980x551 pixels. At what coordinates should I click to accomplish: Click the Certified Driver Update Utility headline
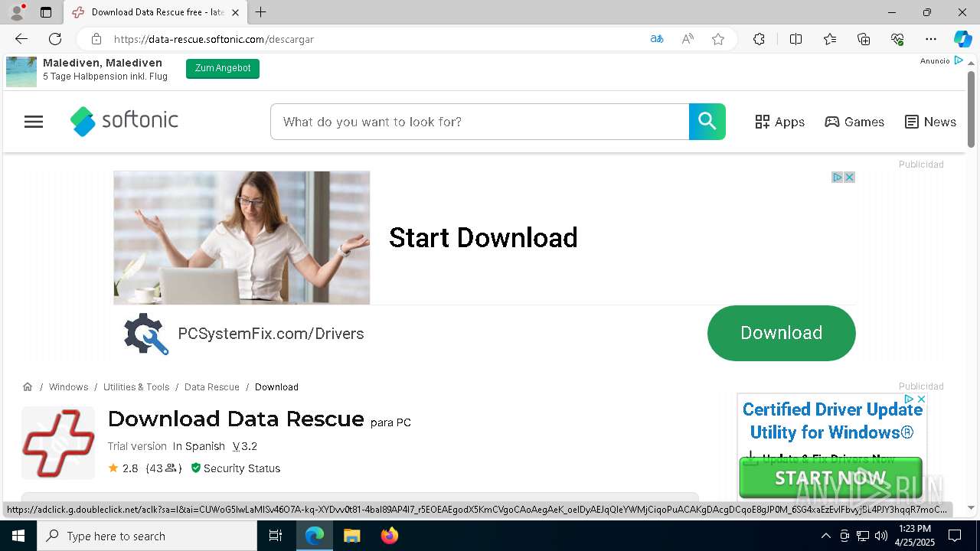click(832, 421)
